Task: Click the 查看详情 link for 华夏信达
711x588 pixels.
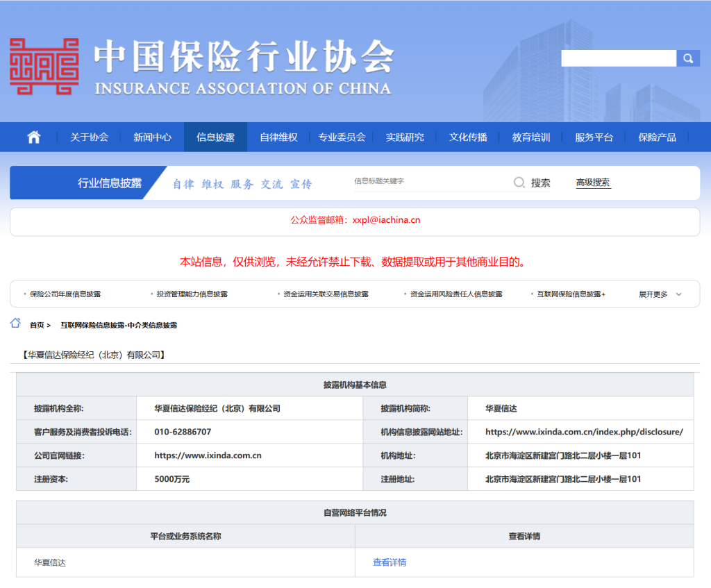Action: click(x=390, y=562)
